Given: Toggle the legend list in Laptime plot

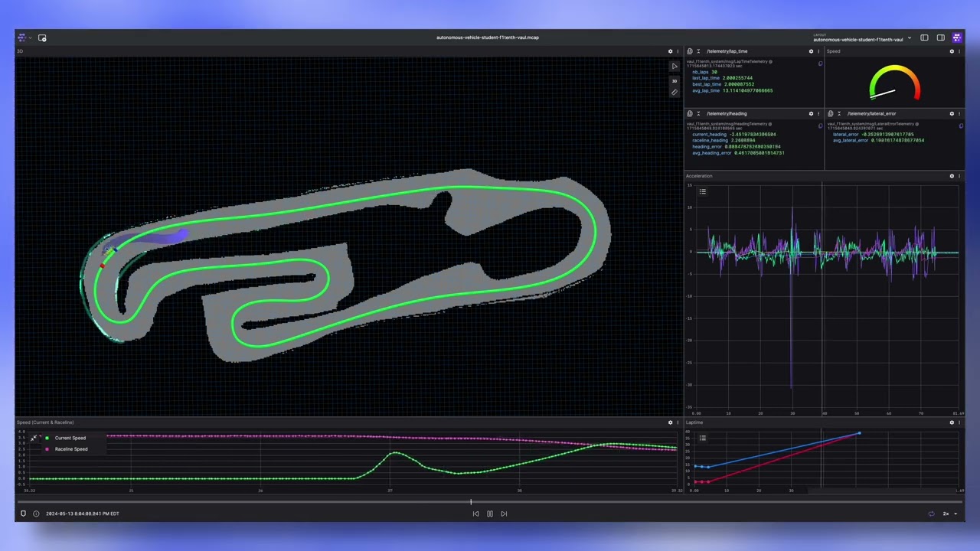Looking at the screenshot, I should pos(702,438).
